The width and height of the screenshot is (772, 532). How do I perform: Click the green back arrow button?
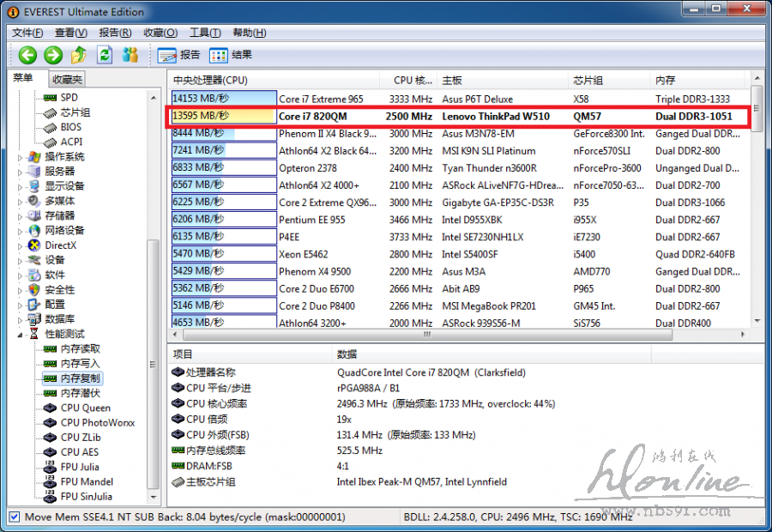(x=27, y=55)
